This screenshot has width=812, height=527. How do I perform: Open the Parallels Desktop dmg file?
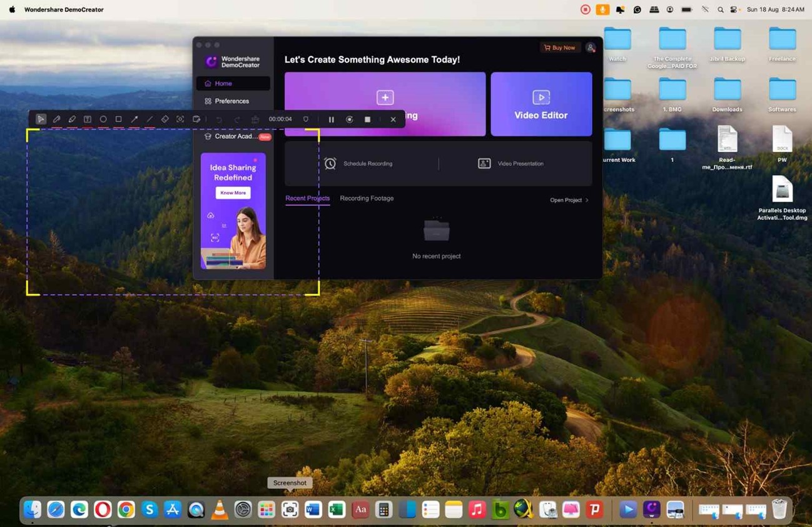783,198
